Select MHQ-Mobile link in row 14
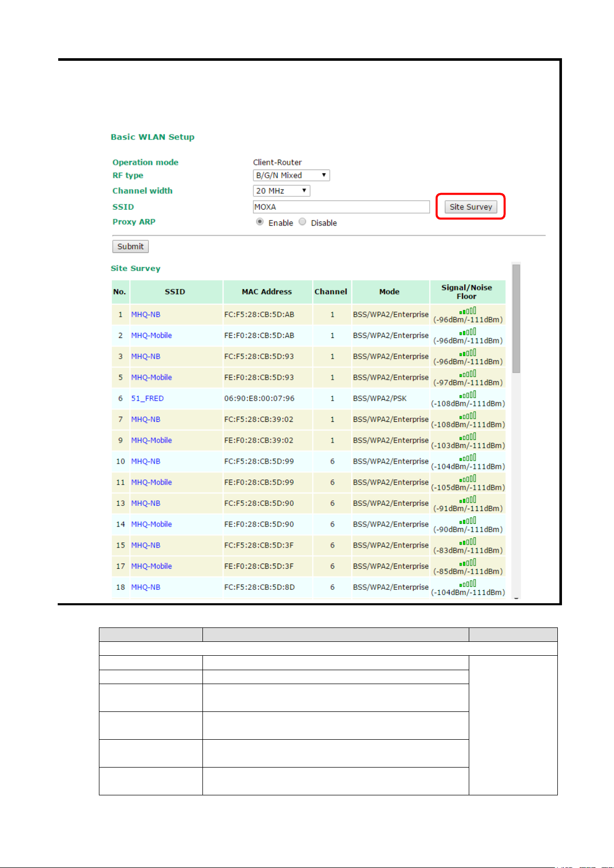Screen dimensions: 614x868 [151, 524]
